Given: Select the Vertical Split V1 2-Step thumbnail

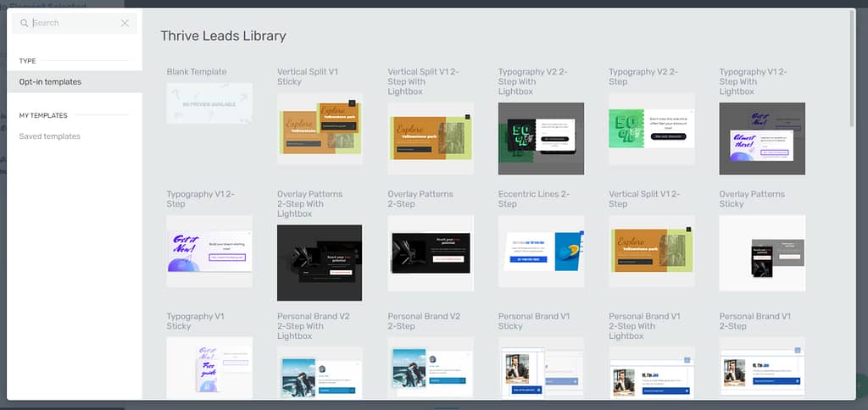Looking at the screenshot, I should 652,252.
